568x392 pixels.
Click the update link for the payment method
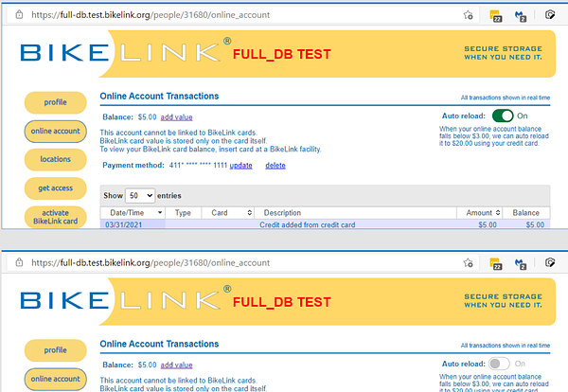[240, 166]
